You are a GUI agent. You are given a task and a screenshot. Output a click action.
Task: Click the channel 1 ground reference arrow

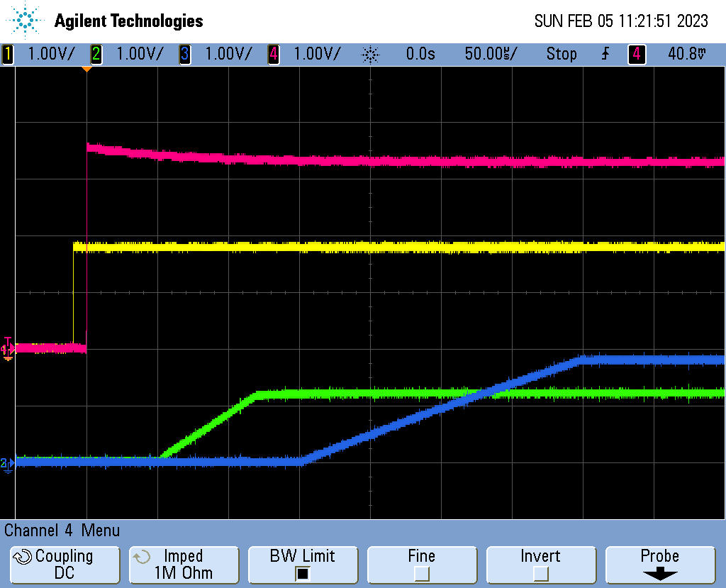click(7, 348)
